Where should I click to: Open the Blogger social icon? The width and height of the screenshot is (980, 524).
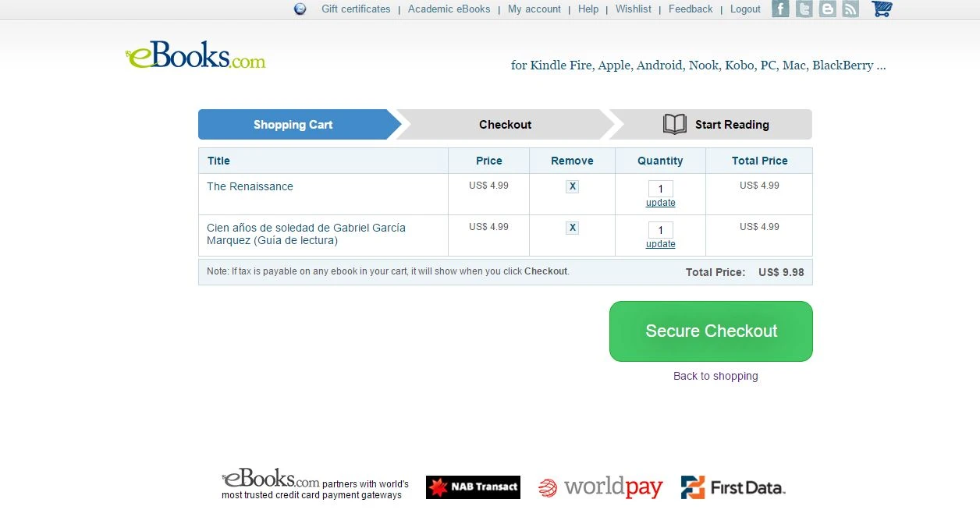point(827,9)
